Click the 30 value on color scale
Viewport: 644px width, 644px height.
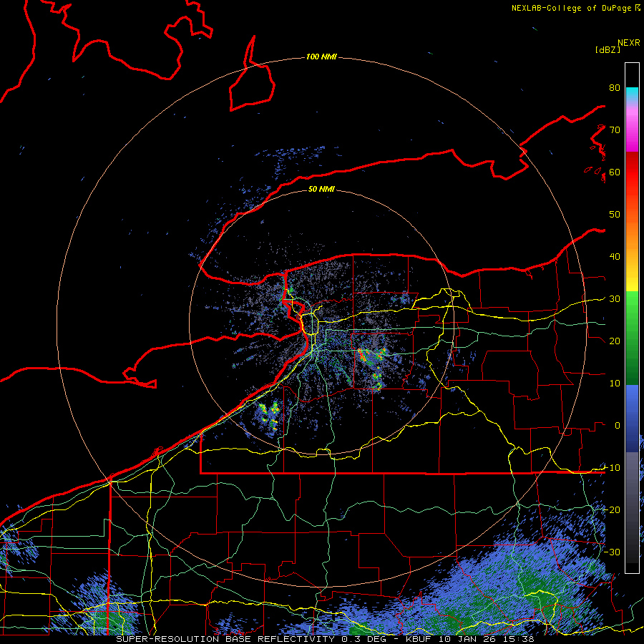point(615,298)
